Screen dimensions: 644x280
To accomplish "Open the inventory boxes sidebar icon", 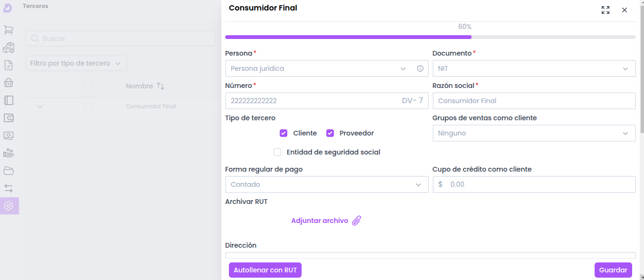I will pyautogui.click(x=9, y=48).
